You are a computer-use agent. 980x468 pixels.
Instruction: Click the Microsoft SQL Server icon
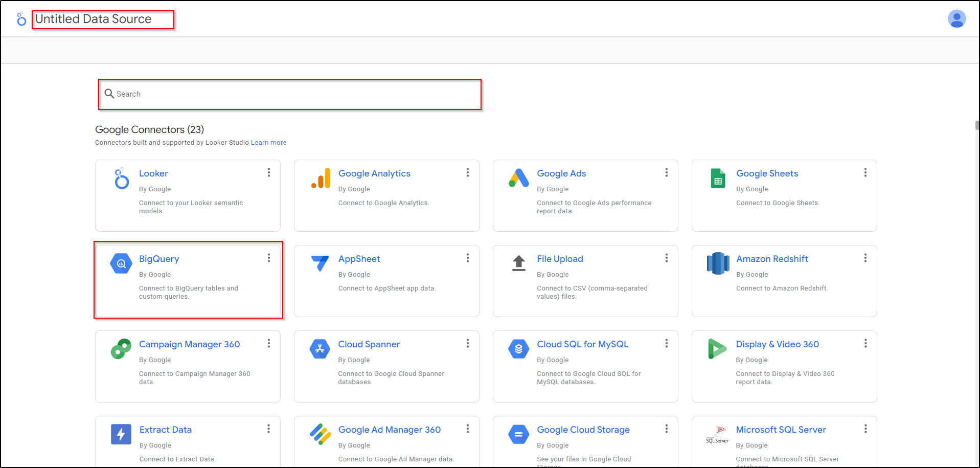[717, 435]
